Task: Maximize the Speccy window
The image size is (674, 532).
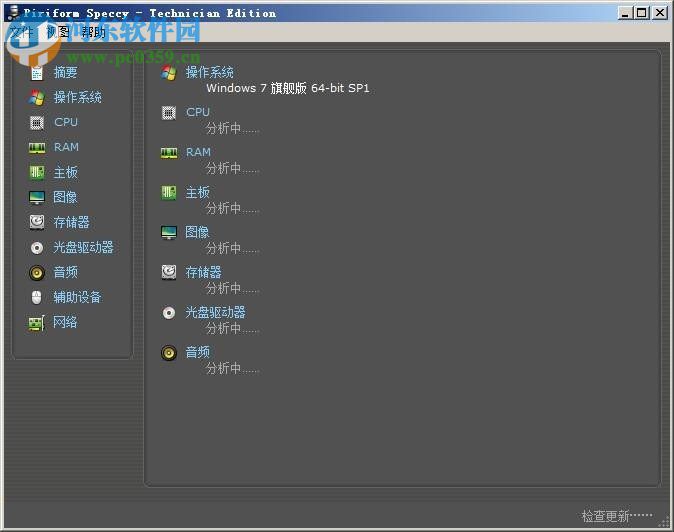Action: tap(641, 13)
